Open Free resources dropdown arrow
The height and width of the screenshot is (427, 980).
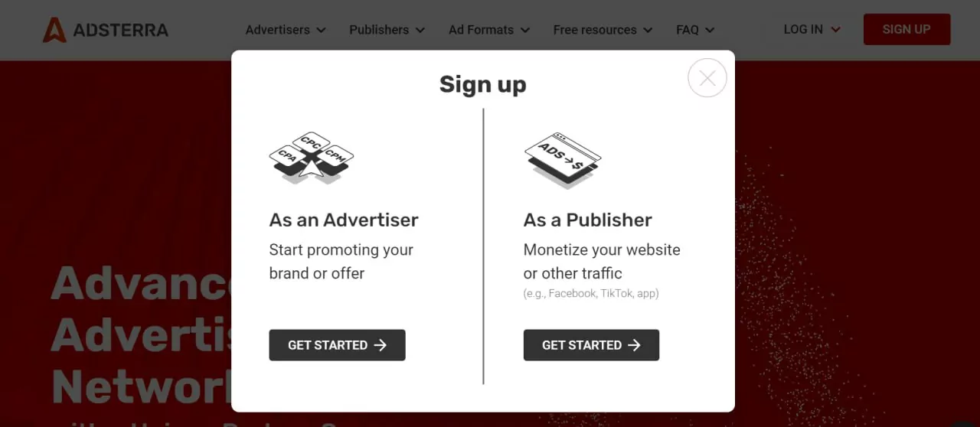point(648,31)
